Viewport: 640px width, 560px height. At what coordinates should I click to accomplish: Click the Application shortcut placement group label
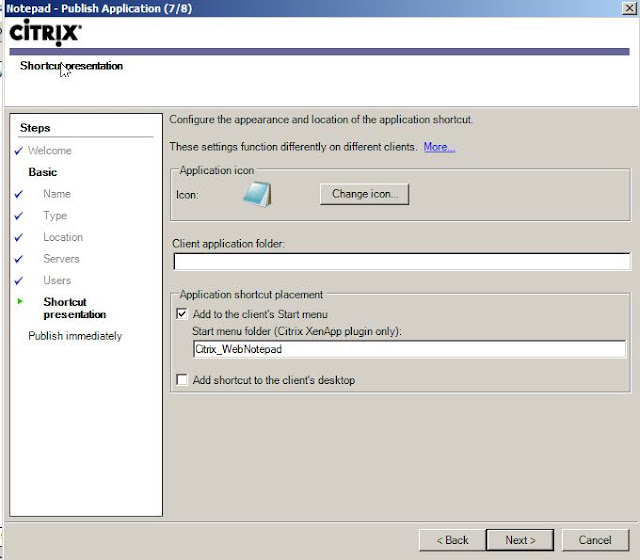251,294
